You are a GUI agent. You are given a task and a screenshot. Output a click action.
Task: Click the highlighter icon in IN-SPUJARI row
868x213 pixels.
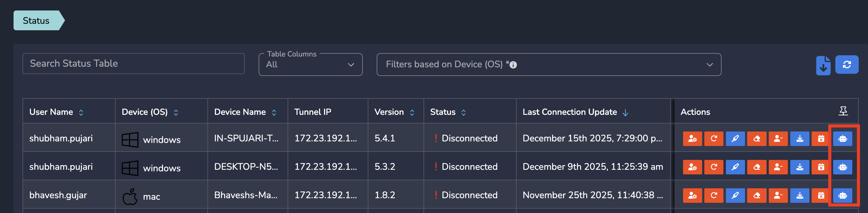click(735, 139)
